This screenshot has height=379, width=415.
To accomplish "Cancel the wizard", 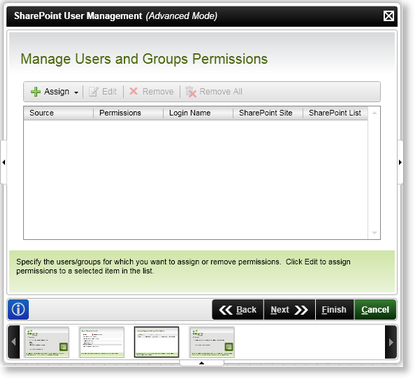I will (375, 310).
